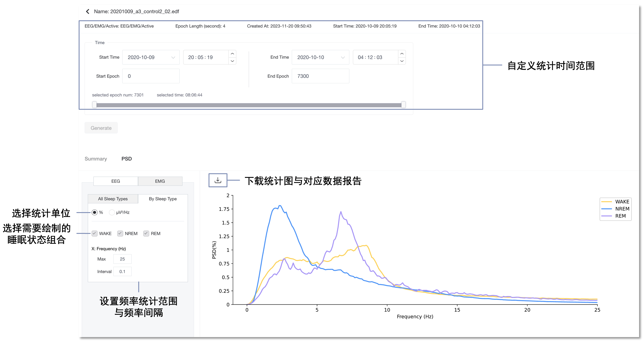
Task: Select NREM in the chart legend
Action: click(x=622, y=208)
